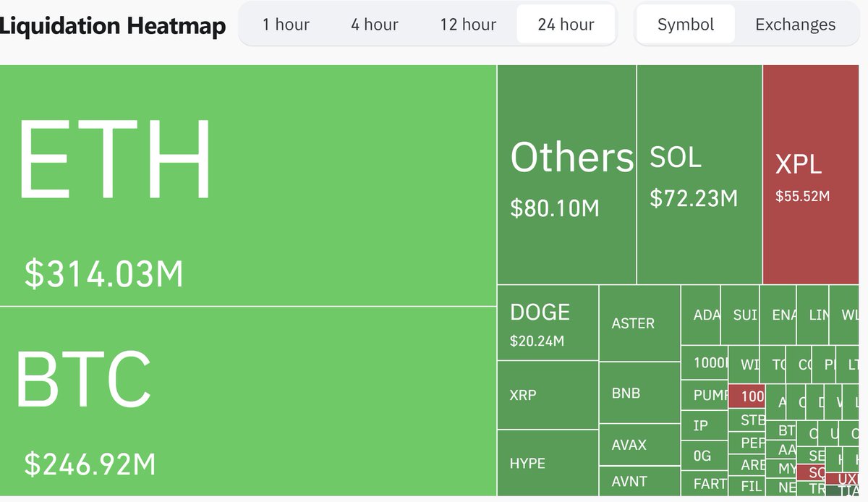Choose the 12 hour timeframe
Viewport: 868px width, 502px height.
click(468, 24)
